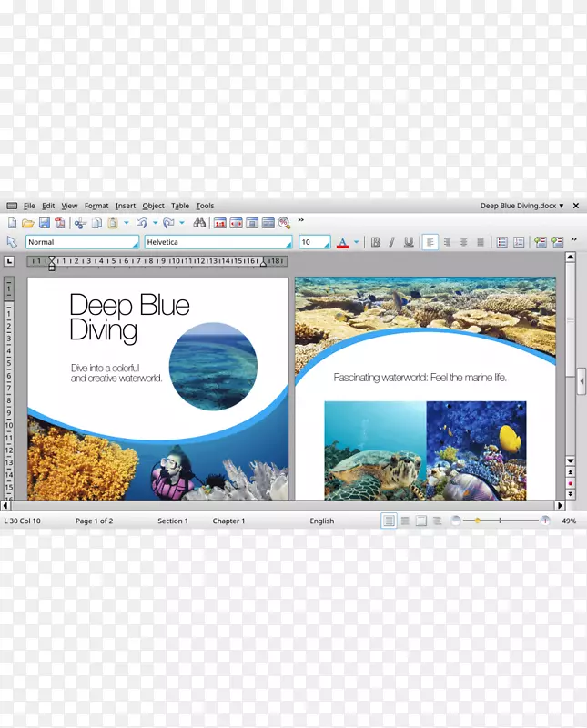Image resolution: width=587 pixels, height=728 pixels.
Task: Toggle bold formatting
Action: [375, 242]
